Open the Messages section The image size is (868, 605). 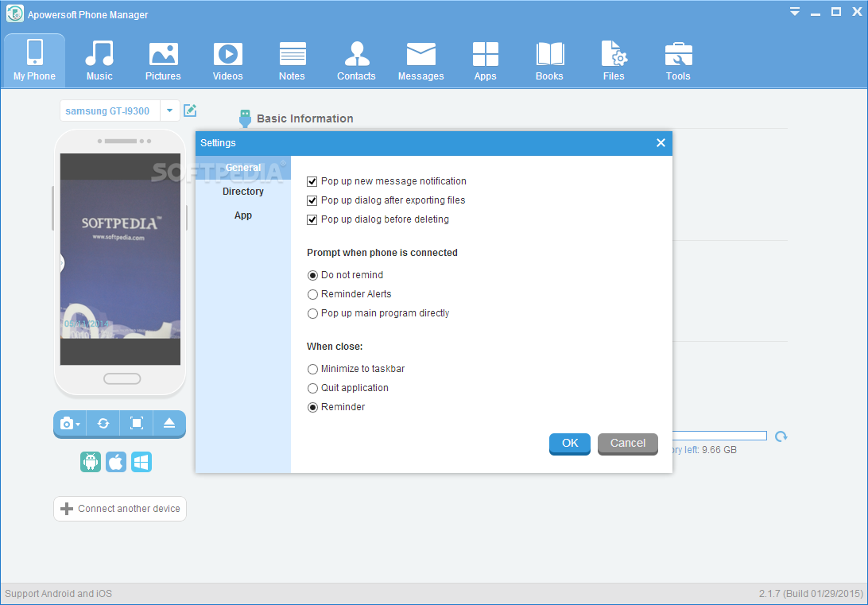point(420,60)
